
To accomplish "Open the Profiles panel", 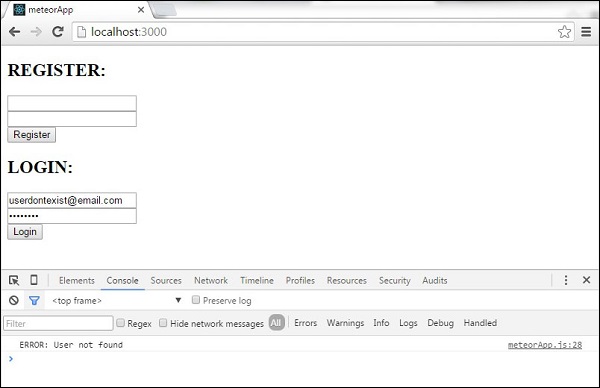I will tap(300, 280).
